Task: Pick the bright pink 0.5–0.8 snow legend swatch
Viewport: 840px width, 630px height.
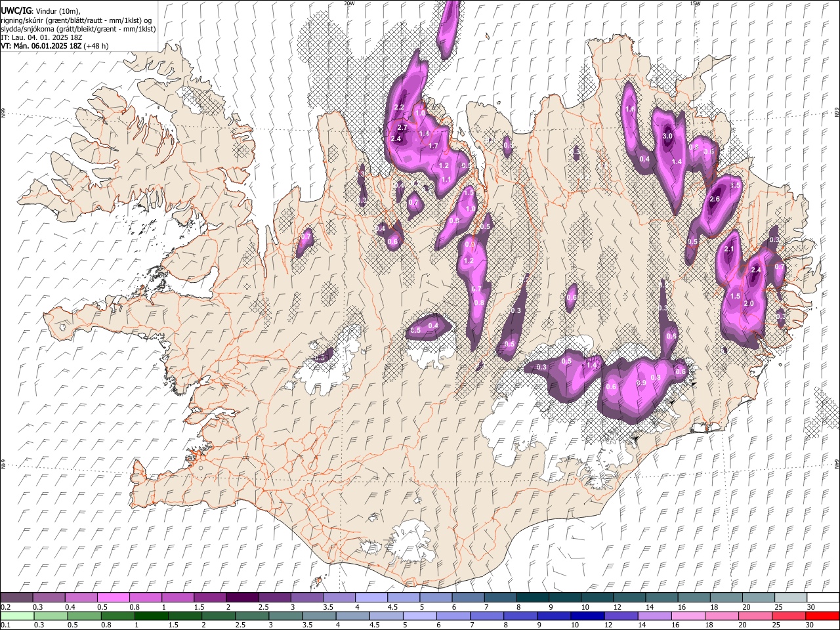Action: [x=113, y=598]
